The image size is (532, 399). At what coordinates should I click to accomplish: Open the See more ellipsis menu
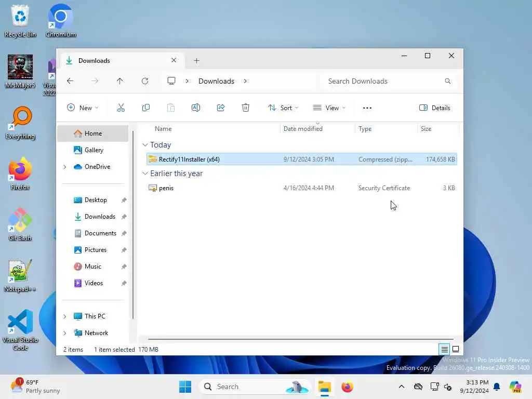[x=367, y=108]
